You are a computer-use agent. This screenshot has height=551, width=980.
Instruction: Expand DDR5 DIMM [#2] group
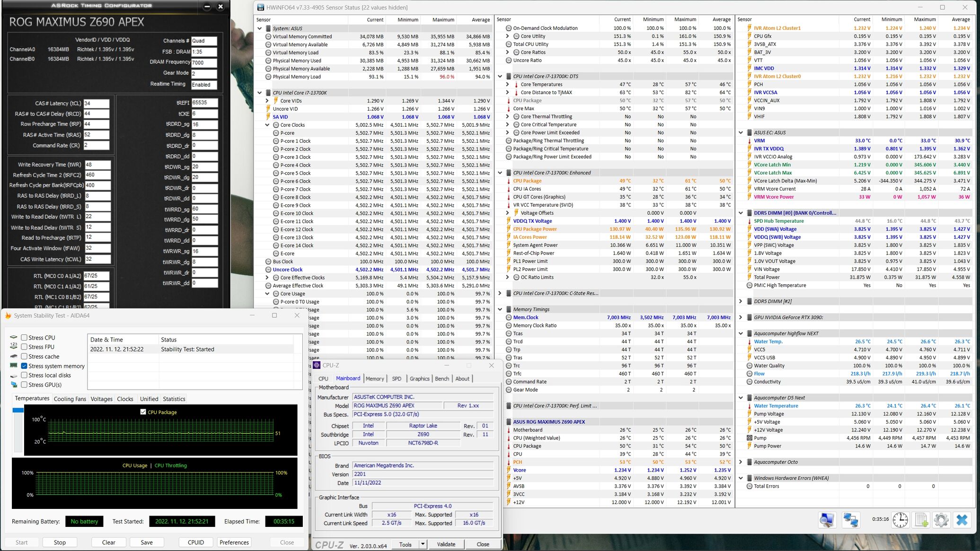tap(741, 301)
